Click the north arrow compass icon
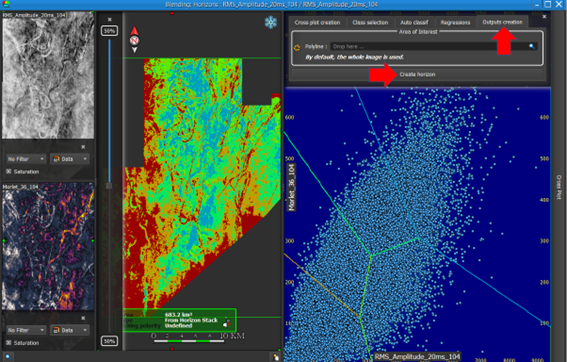Screen dimensions: 567x362 pos(135,40)
